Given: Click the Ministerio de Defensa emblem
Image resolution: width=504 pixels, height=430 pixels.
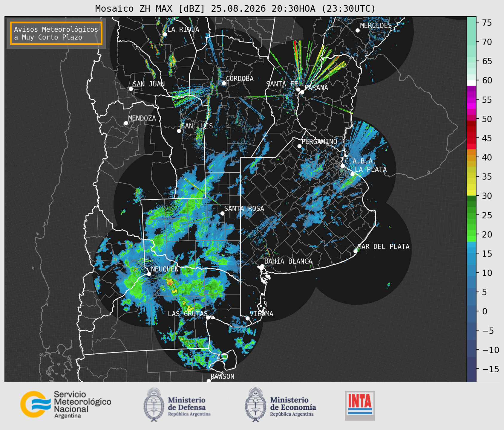Looking at the screenshot, I should point(154,405).
